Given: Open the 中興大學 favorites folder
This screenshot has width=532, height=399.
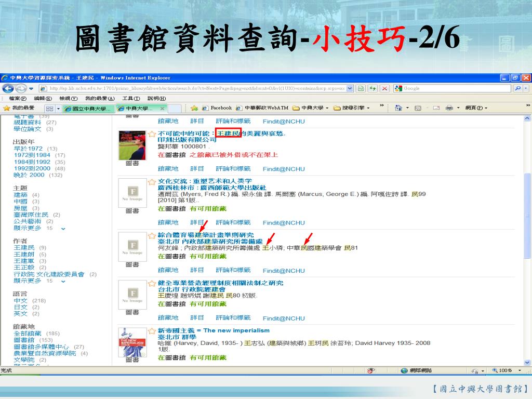Looking at the screenshot, I should pyautogui.click(x=311, y=108).
